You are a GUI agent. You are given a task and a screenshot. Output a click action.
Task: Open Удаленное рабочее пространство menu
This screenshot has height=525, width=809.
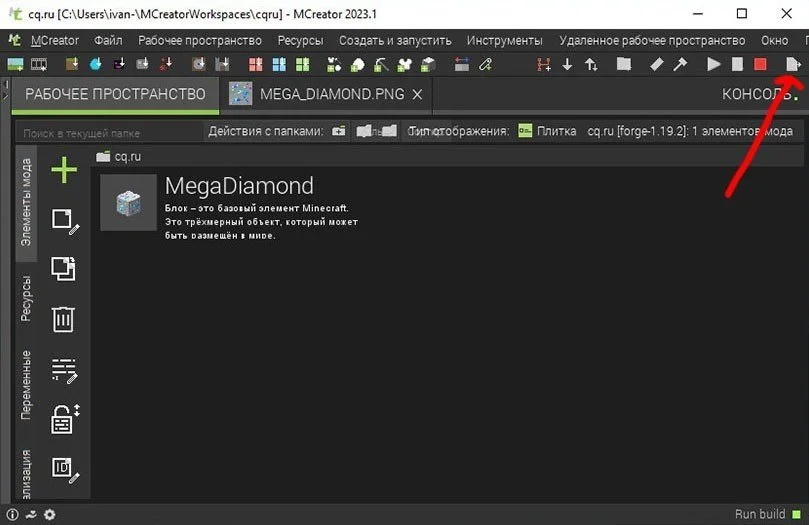(652, 40)
